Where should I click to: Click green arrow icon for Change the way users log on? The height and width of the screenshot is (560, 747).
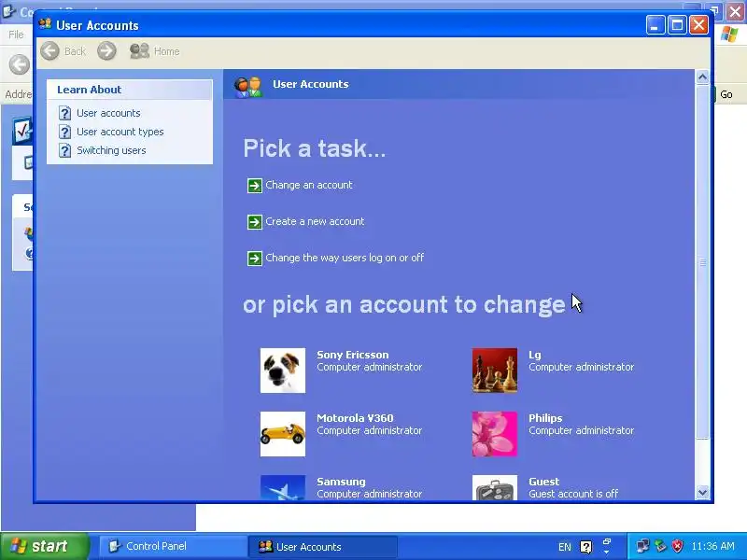[254, 259]
